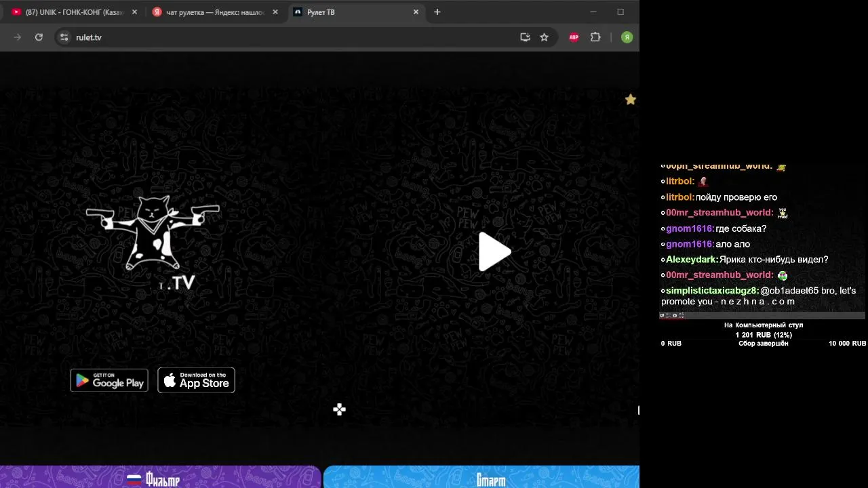Click the green emote after 00mr_streamhub_world

[x=783, y=276]
